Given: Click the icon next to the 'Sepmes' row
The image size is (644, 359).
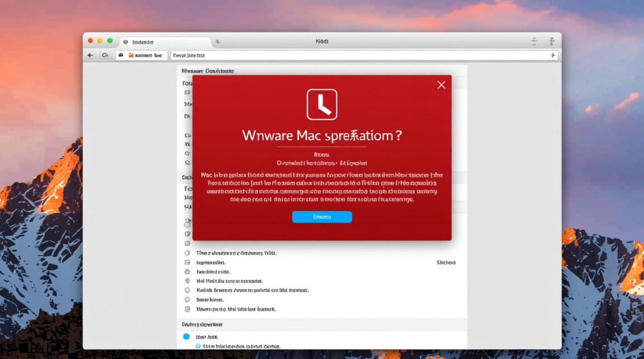Looking at the screenshot, I should click(187, 262).
